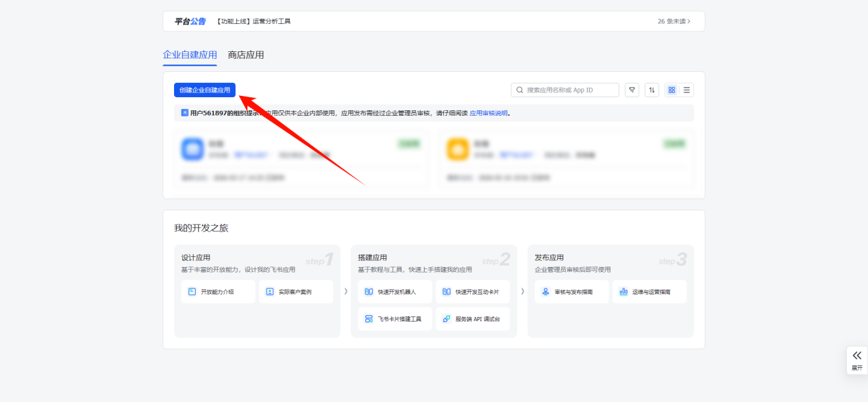The image size is (868, 402).
Task: Switch to the 商店应用 tab
Action: click(247, 55)
